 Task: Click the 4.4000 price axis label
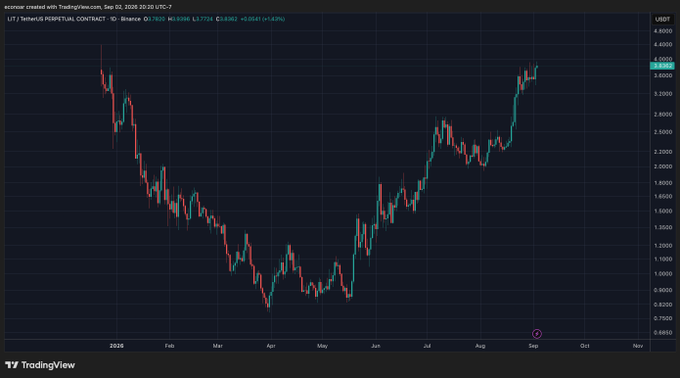tap(663, 45)
